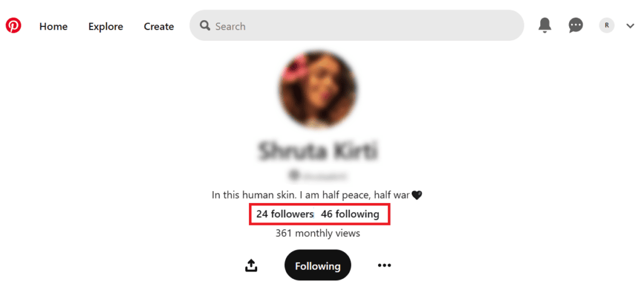Screen dimensions: 644x296
Task: Click the circular profile picture
Action: (318, 90)
